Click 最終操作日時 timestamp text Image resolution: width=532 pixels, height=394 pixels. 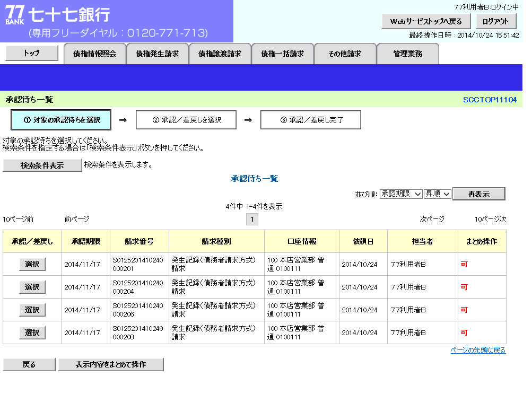(464, 35)
